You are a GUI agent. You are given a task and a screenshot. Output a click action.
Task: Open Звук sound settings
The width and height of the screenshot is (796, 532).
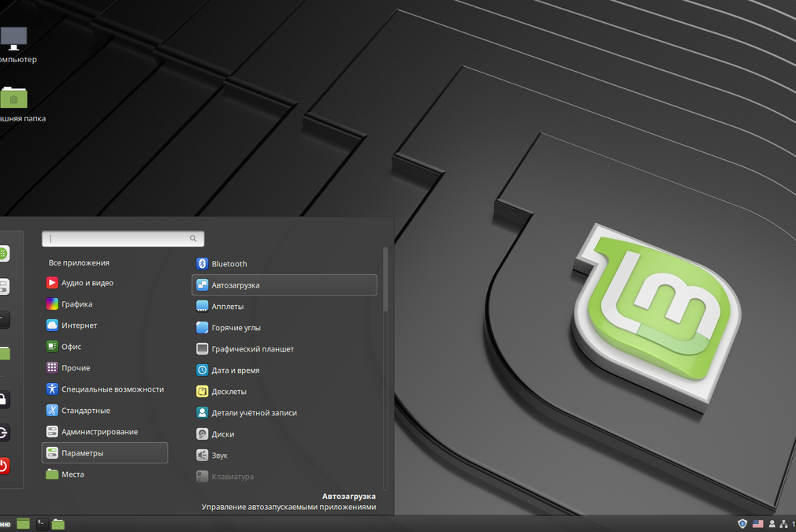click(285, 456)
